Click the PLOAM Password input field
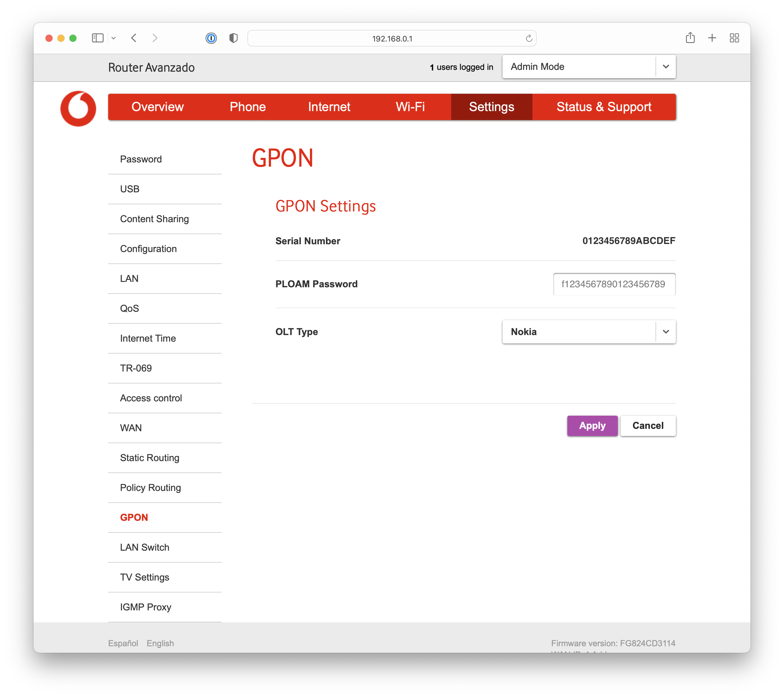 click(x=615, y=284)
